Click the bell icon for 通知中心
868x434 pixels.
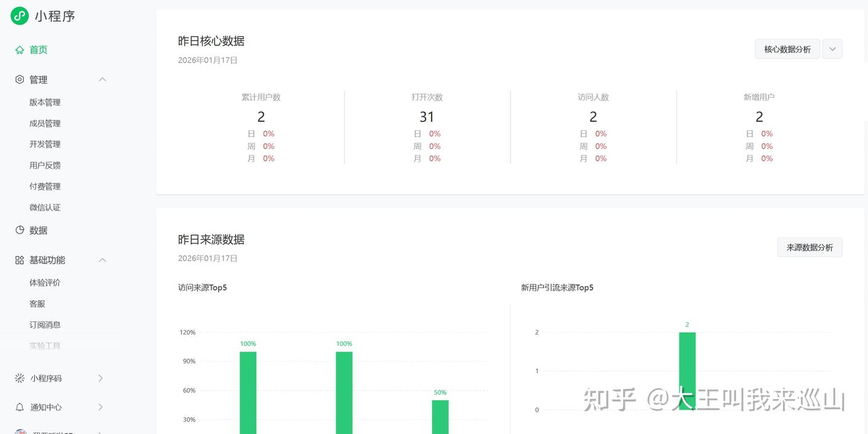(x=20, y=407)
